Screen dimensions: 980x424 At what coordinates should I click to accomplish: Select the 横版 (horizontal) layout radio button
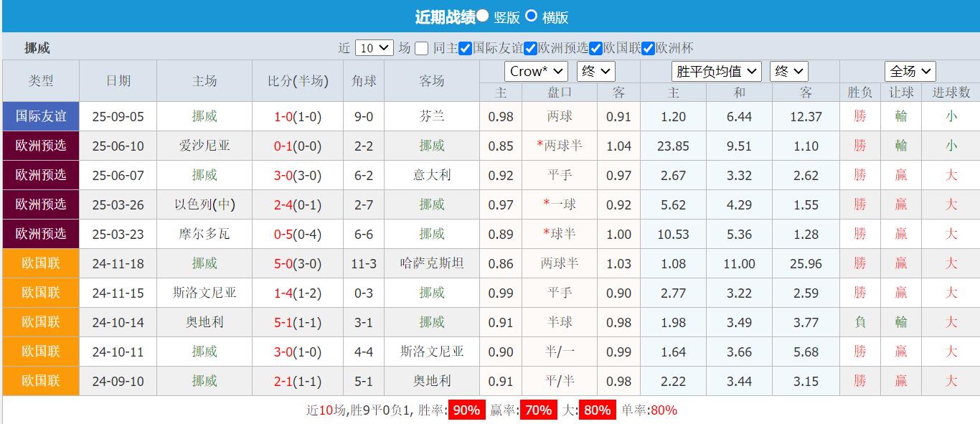532,16
